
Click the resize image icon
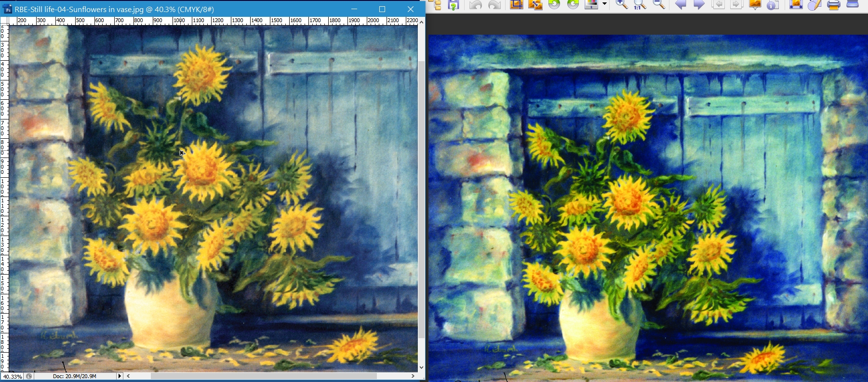pyautogui.click(x=535, y=5)
